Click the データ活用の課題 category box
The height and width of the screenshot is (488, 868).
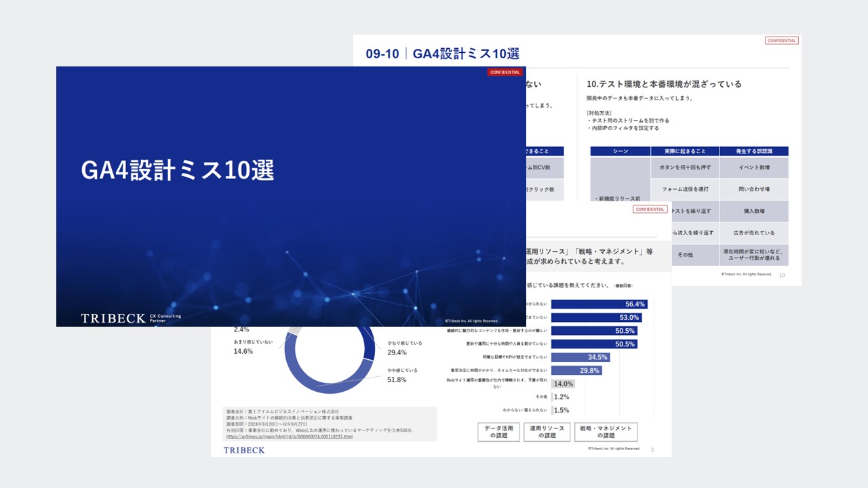[498, 432]
